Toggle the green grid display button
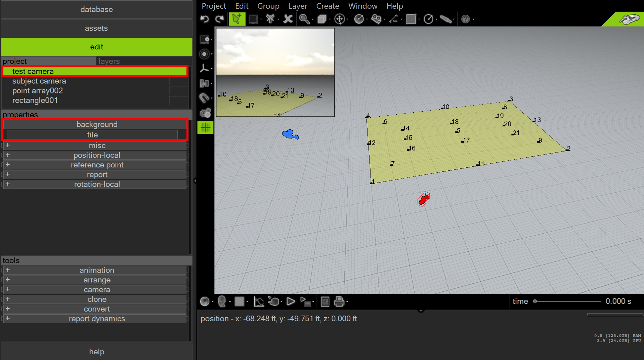Screen dimensions: 644x360 205,127
